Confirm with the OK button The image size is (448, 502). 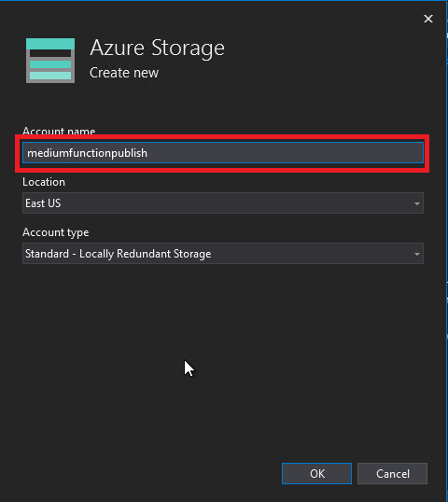pyautogui.click(x=316, y=473)
